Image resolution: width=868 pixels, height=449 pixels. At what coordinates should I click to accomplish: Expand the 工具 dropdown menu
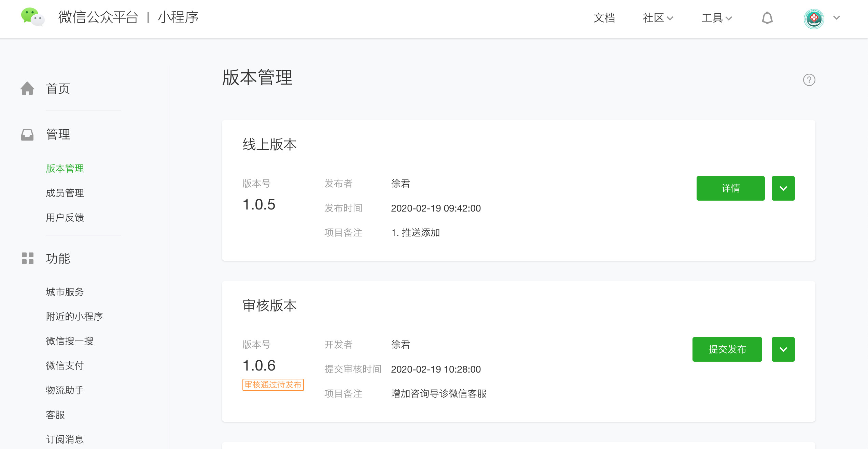click(716, 18)
